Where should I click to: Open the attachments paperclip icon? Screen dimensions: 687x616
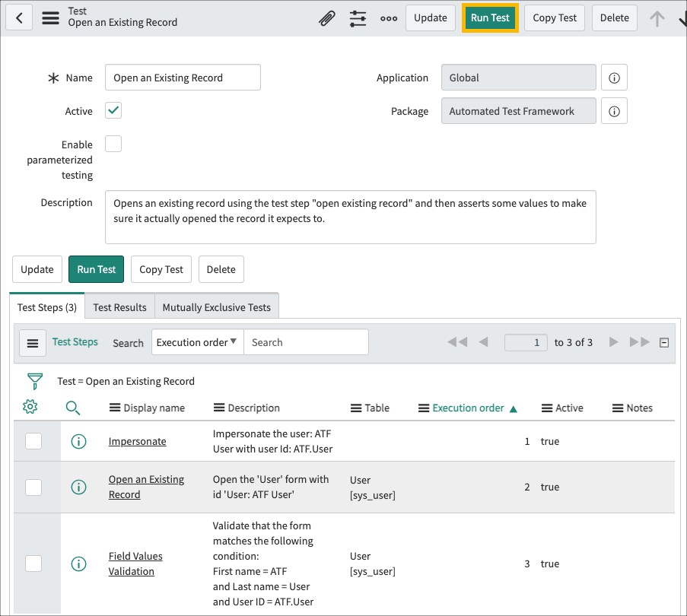click(327, 18)
